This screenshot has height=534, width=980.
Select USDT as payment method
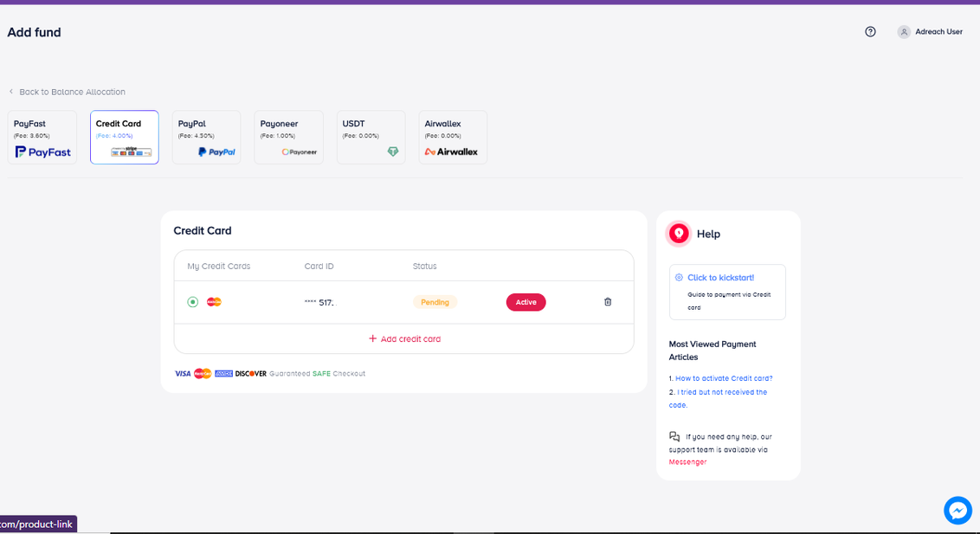click(371, 138)
